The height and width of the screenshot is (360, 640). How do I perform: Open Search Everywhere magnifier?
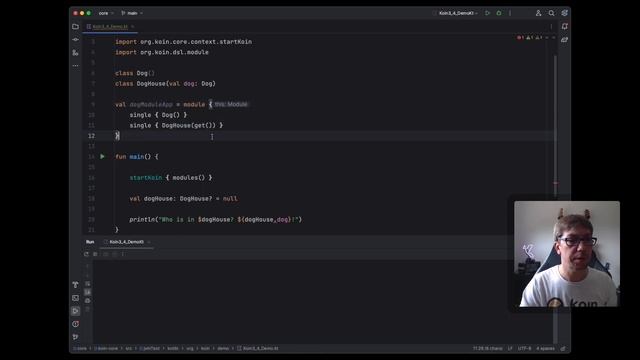pyautogui.click(x=551, y=13)
